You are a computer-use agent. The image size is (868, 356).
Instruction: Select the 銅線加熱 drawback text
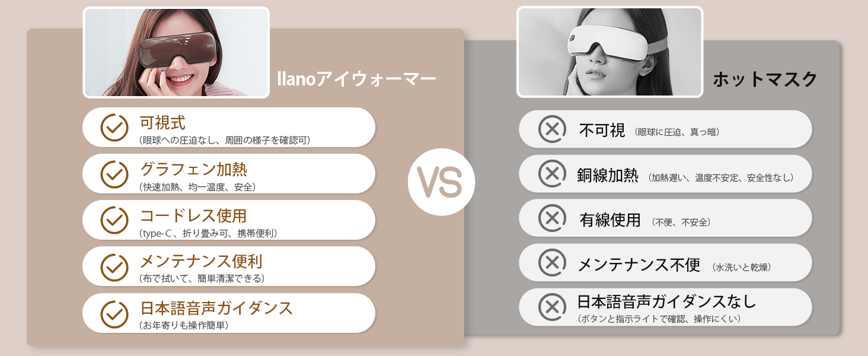(x=608, y=175)
